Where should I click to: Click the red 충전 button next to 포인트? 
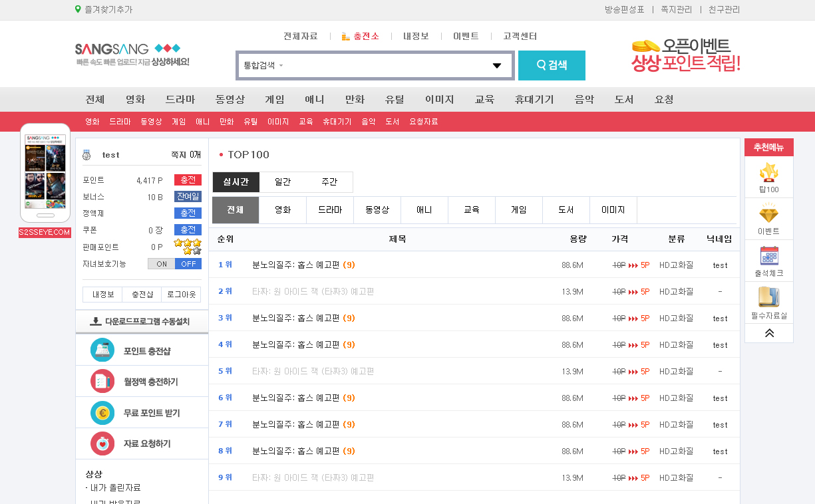(188, 180)
